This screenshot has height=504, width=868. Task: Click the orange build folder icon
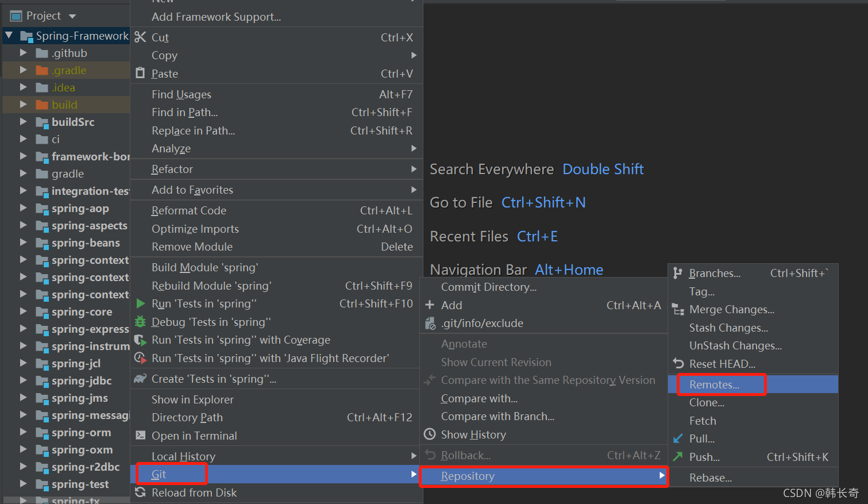point(42,105)
